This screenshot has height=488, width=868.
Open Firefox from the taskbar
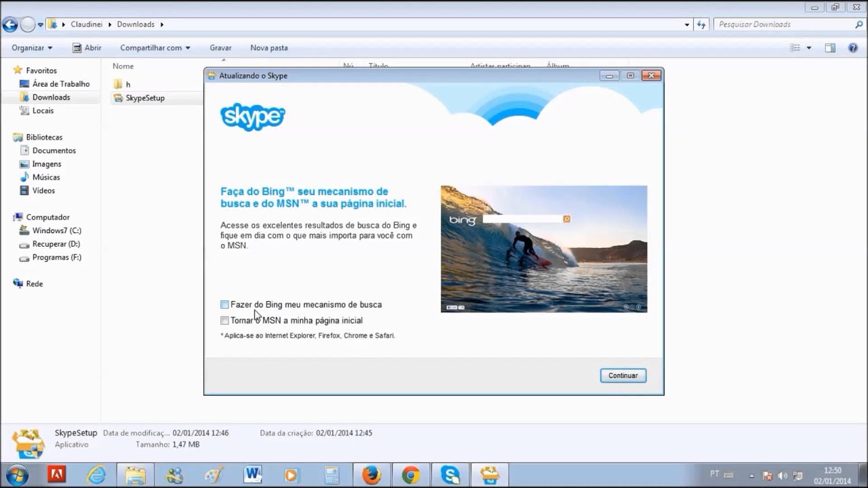tap(371, 475)
